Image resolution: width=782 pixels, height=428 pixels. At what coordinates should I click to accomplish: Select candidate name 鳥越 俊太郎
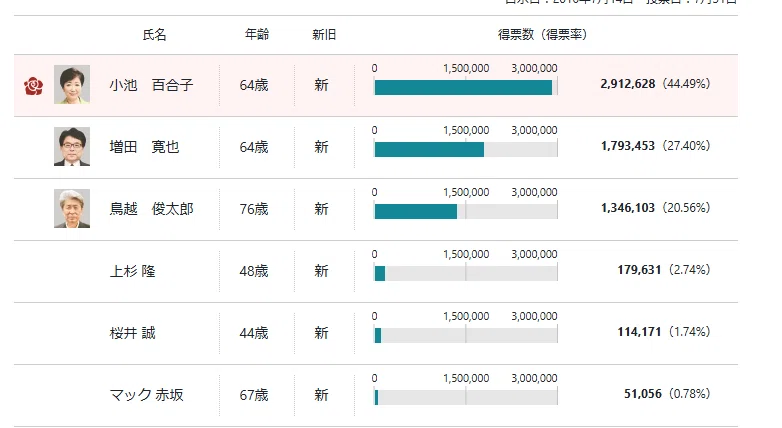pyautogui.click(x=151, y=209)
